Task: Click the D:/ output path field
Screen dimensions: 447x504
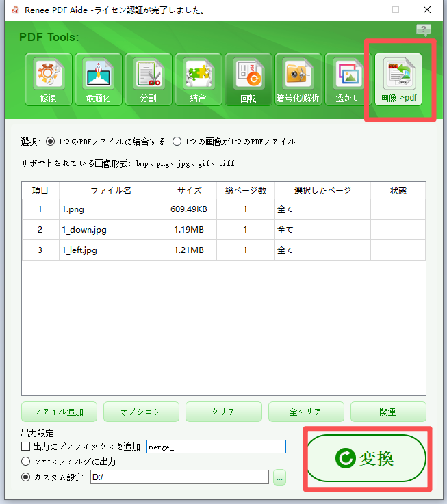Action: click(x=179, y=477)
